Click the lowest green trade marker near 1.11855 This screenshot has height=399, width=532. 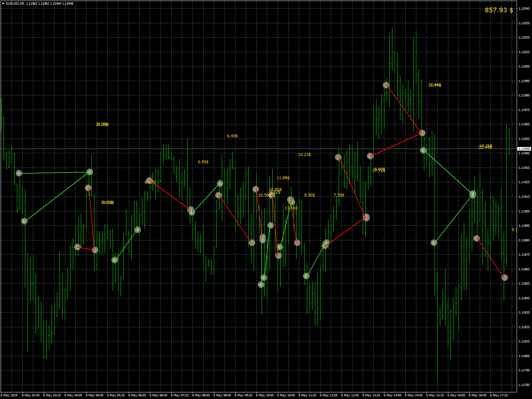[x=261, y=285]
